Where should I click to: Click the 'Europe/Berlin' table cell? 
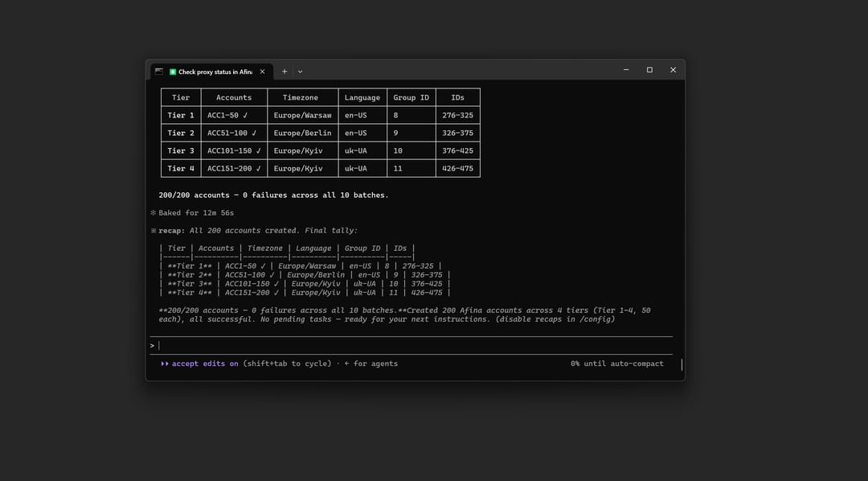coord(303,133)
